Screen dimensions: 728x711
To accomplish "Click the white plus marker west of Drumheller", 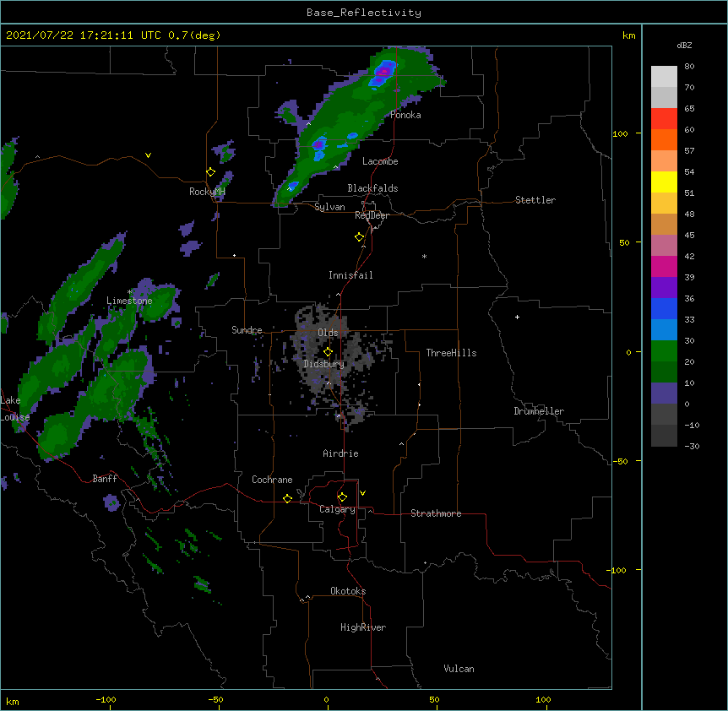I will pyautogui.click(x=517, y=317).
